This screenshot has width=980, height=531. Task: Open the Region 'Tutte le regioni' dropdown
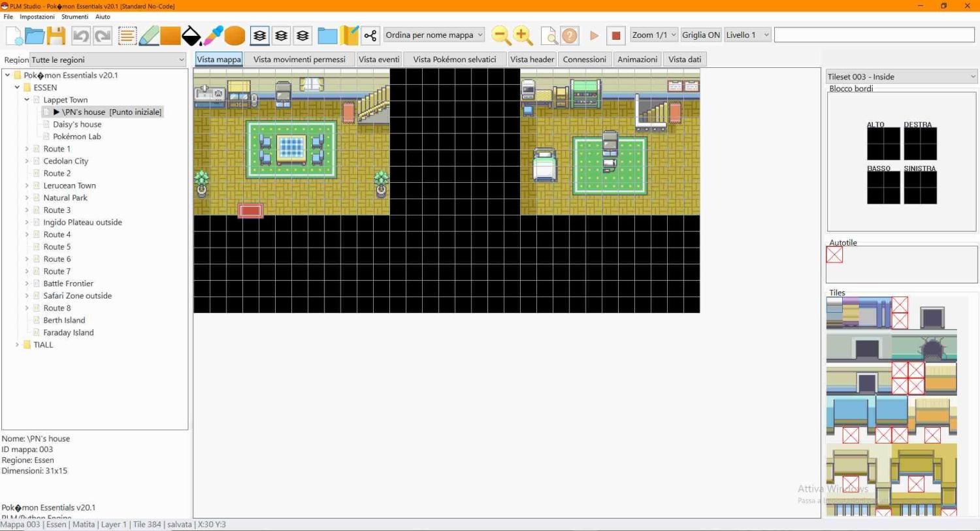click(108, 59)
